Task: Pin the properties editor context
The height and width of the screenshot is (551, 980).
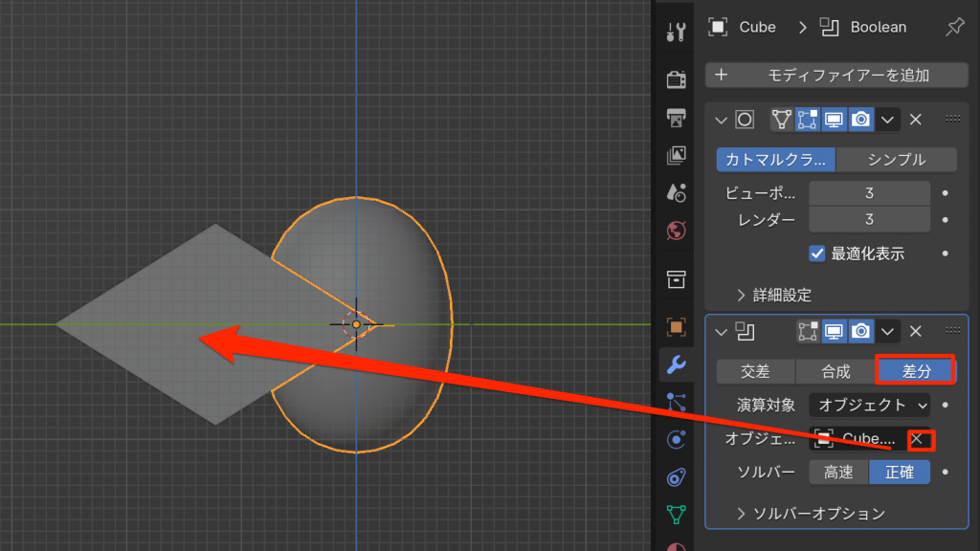Action: tap(954, 28)
